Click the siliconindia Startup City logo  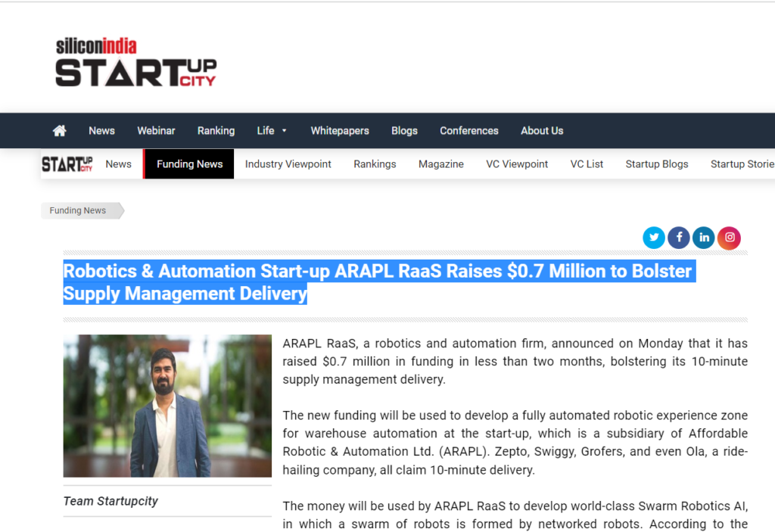click(x=136, y=62)
